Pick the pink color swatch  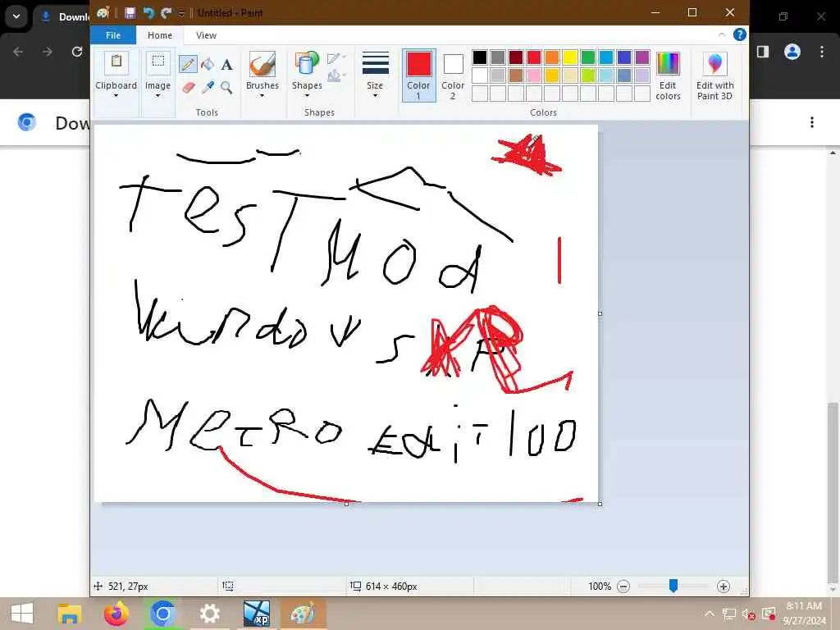click(x=534, y=75)
